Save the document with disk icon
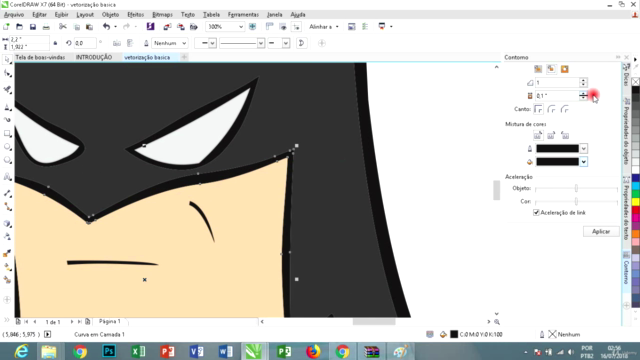Image resolution: width=640 pixels, height=360 pixels. 33,27
